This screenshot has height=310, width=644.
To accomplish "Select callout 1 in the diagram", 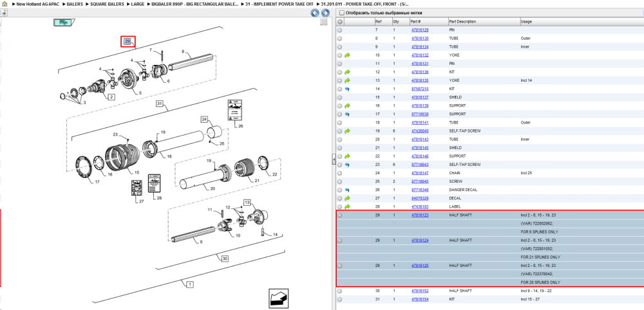I will (190, 284).
